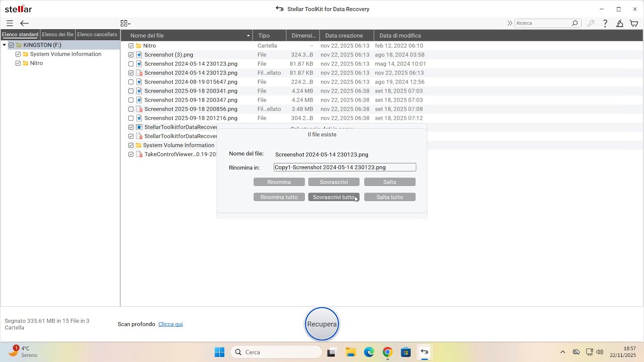
Task: Sort by the Dimensi... column header
Action: pos(303,36)
